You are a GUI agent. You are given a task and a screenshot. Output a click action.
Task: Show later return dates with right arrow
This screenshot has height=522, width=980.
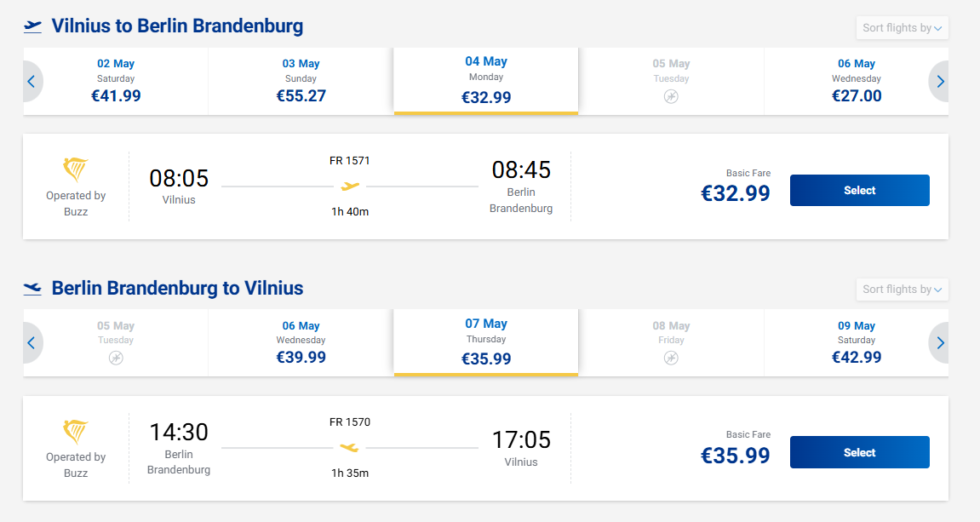[x=940, y=343]
